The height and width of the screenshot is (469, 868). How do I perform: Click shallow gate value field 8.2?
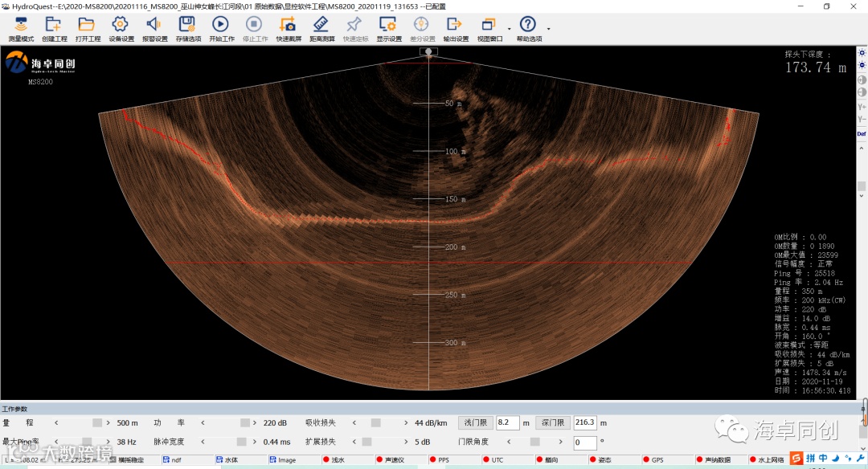508,422
